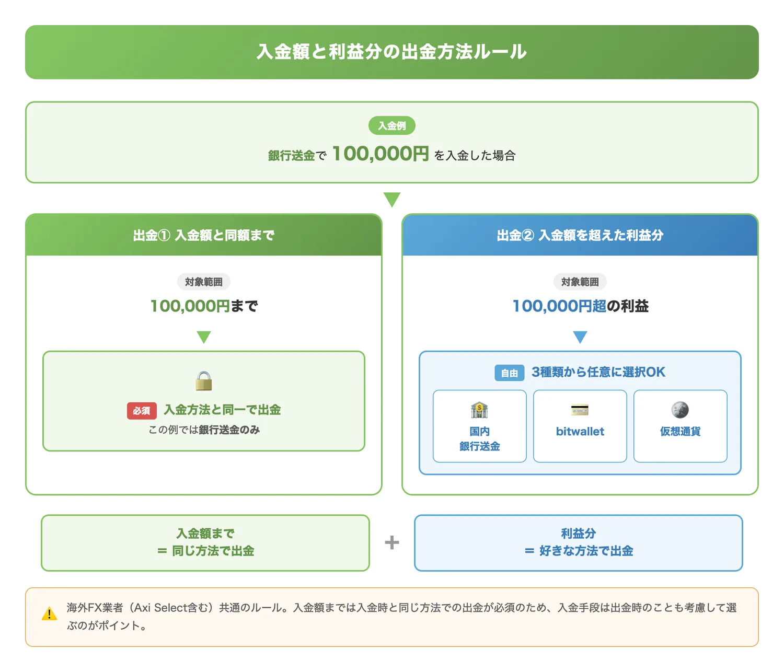Screen dimensions: 784x672
Task: Click the この例では銀行送金のみ text
Action: point(204,430)
